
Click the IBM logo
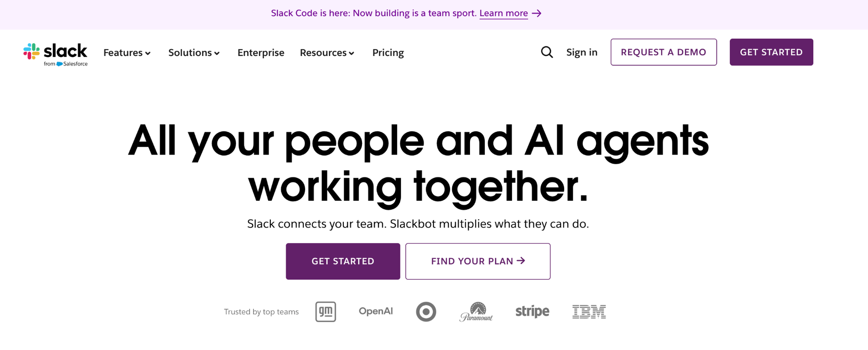click(589, 311)
